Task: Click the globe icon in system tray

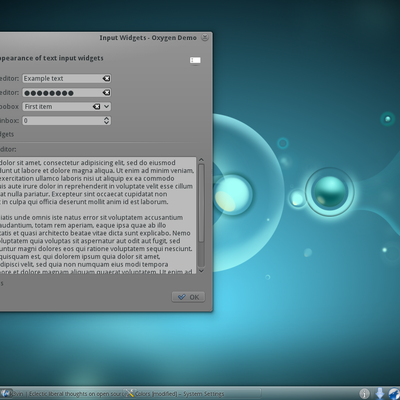Action: 395,394
